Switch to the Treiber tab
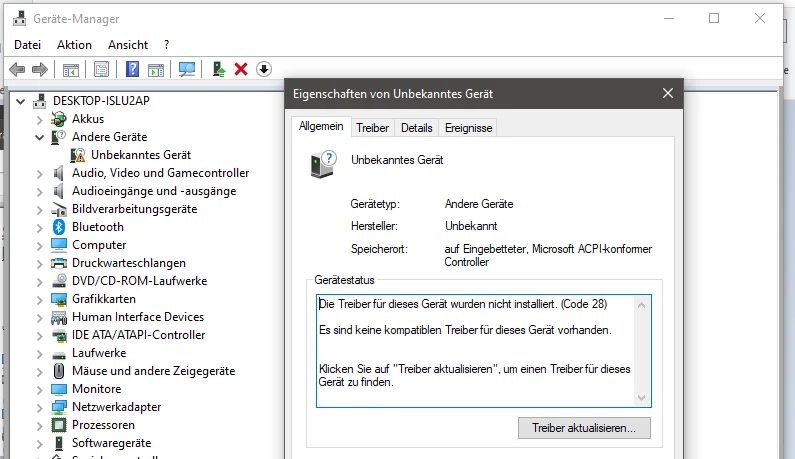 point(372,128)
